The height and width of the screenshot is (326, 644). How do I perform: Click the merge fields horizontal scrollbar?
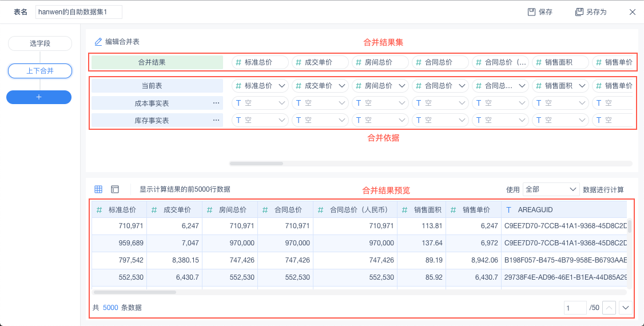(256, 164)
